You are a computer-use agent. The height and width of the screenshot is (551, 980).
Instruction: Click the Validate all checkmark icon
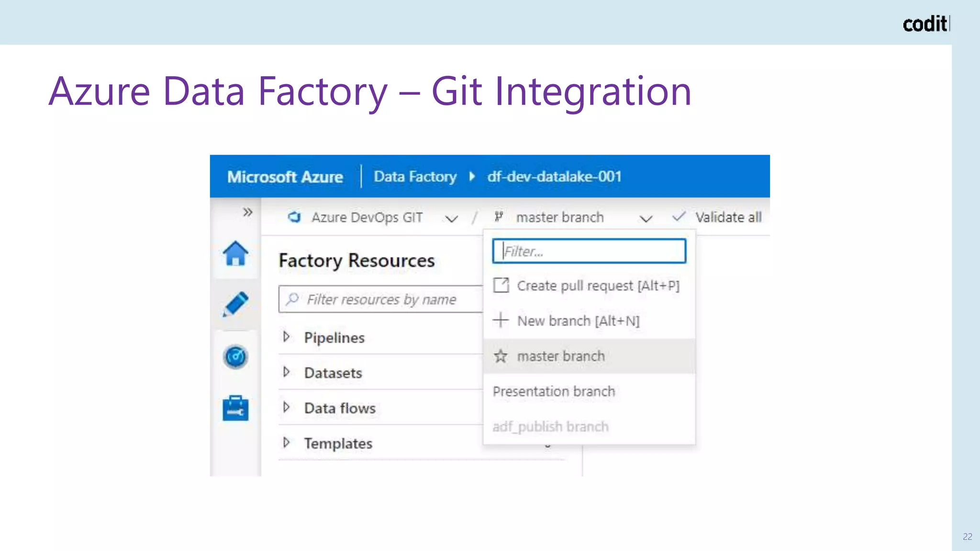[x=679, y=217]
